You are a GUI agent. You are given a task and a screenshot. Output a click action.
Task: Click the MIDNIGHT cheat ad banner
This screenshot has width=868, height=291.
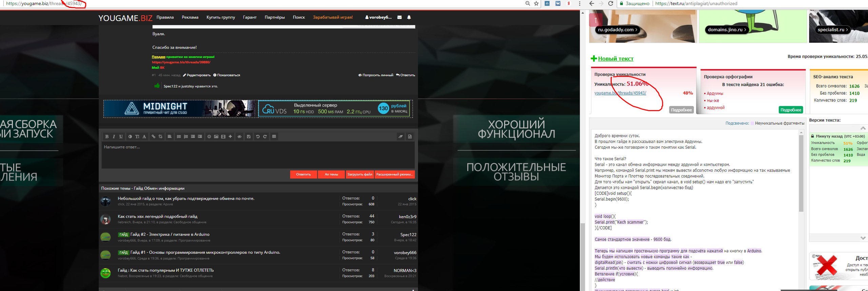pyautogui.click(x=181, y=109)
